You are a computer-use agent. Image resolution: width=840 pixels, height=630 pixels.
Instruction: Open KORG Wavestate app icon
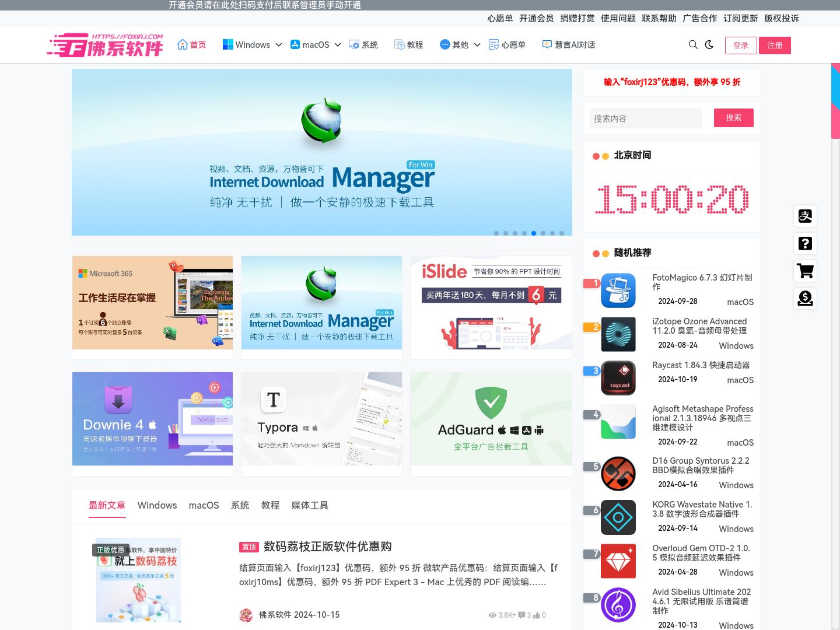coord(618,517)
